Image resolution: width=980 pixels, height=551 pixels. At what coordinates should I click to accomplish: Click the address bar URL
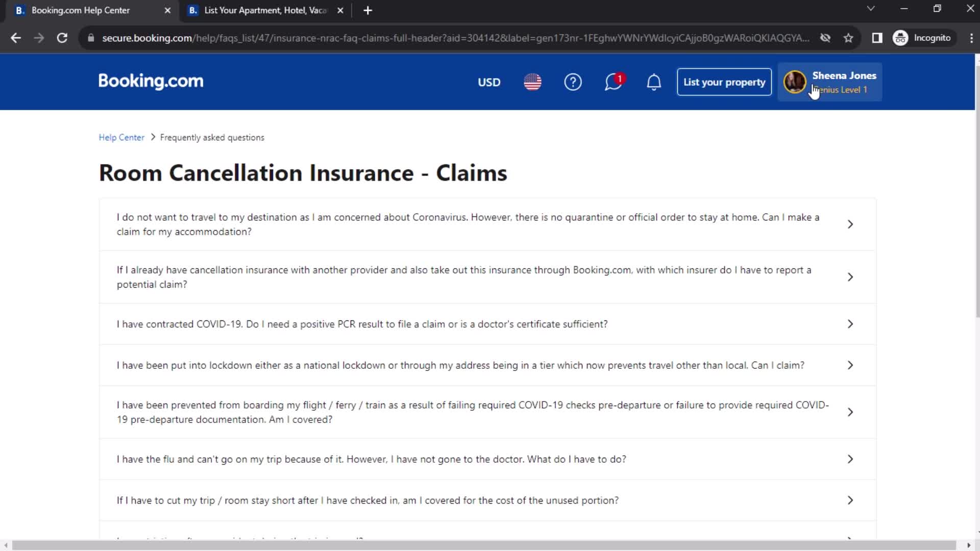pyautogui.click(x=455, y=38)
